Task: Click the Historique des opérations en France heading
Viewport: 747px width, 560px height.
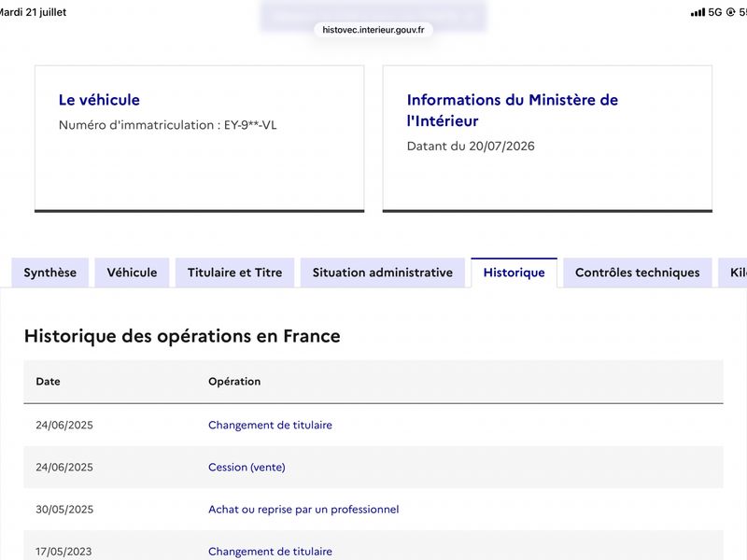Action: tap(182, 336)
